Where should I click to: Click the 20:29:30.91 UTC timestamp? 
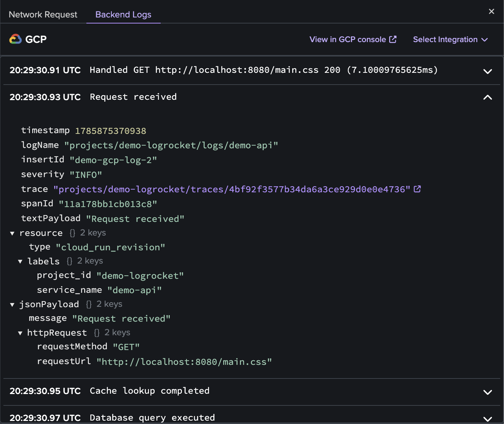(x=45, y=70)
